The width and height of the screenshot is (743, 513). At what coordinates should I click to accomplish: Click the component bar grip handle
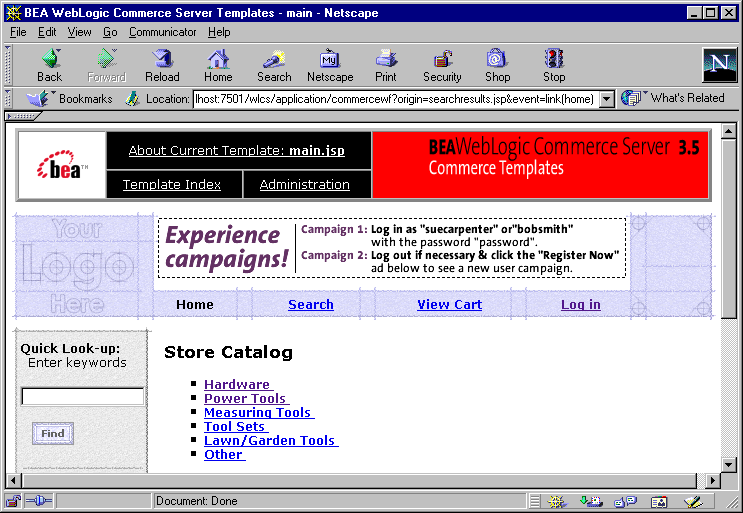pos(535,501)
